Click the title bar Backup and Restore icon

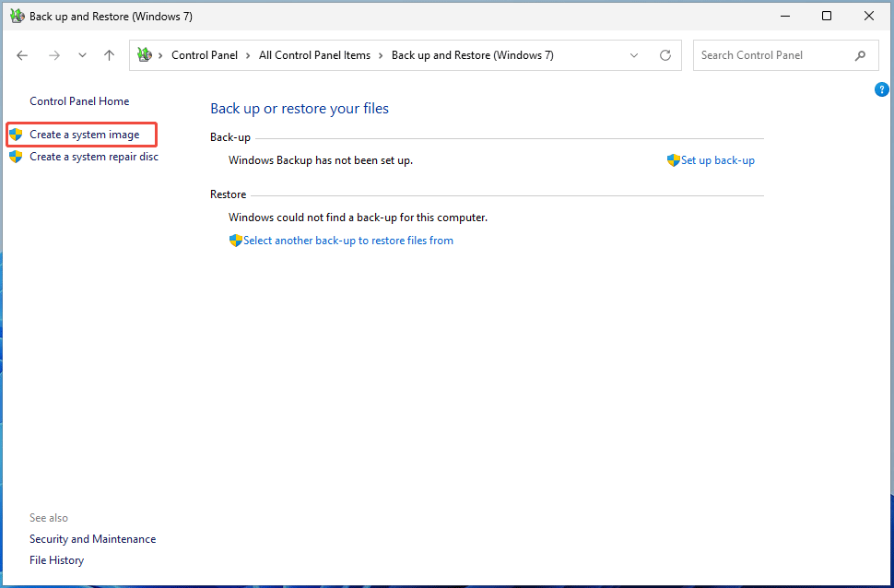[x=17, y=16]
